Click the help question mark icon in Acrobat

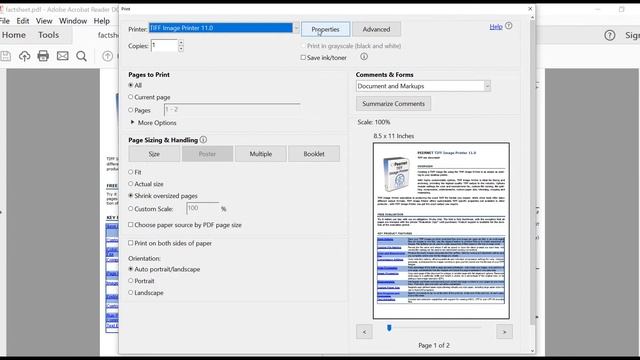click(609, 36)
